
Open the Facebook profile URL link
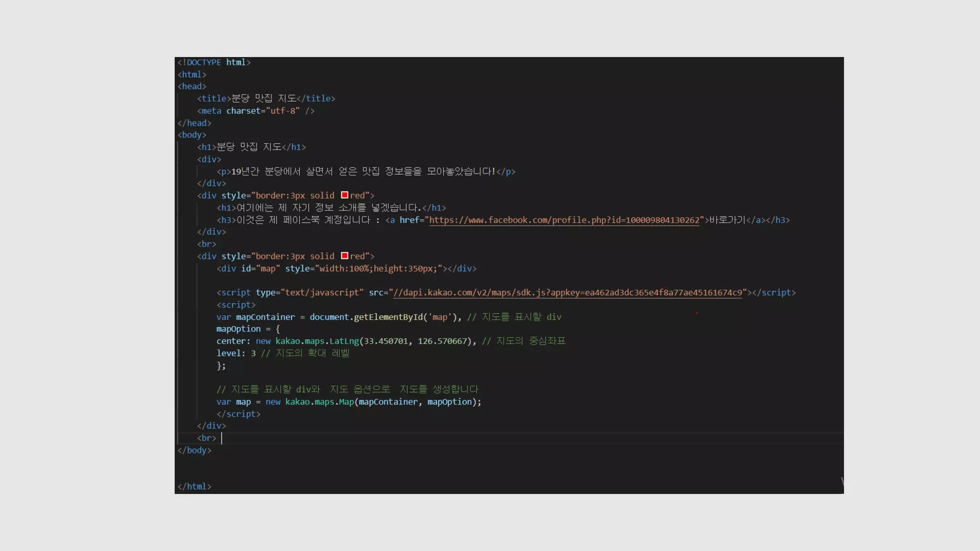564,220
